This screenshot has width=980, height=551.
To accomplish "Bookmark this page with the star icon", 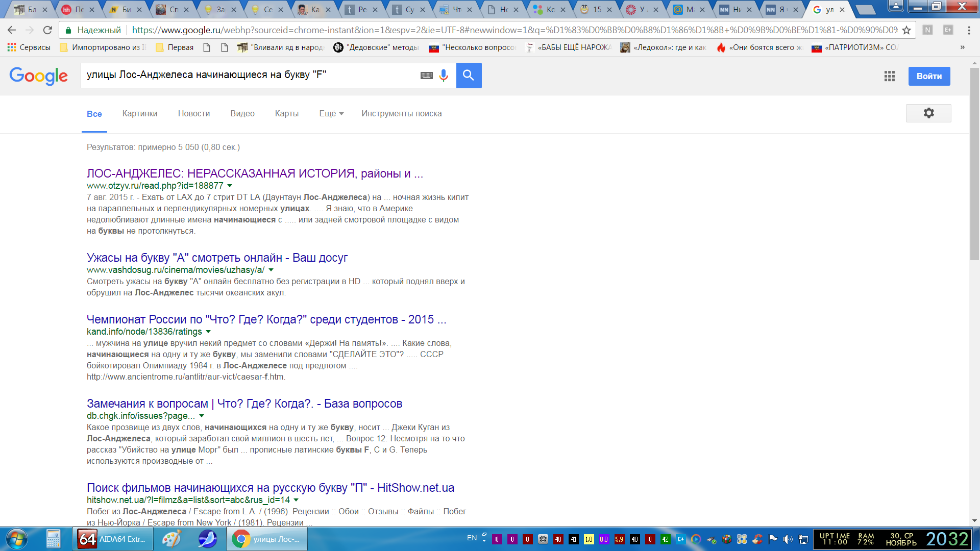I will pyautogui.click(x=906, y=30).
